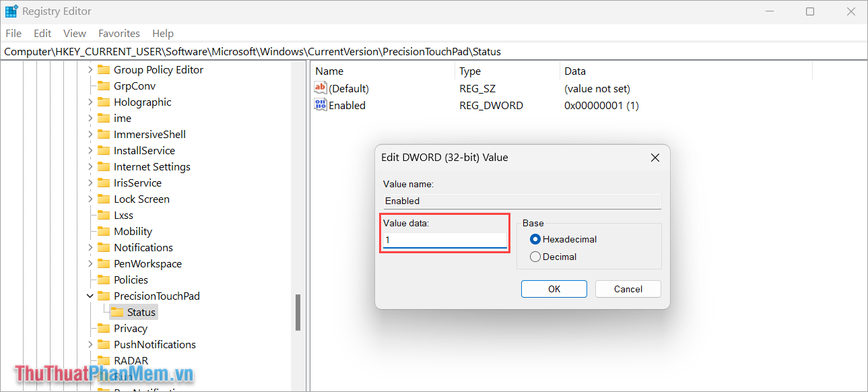This screenshot has width=868, height=392.
Task: Select the Enabled DWORD value icon
Action: coord(320,105)
